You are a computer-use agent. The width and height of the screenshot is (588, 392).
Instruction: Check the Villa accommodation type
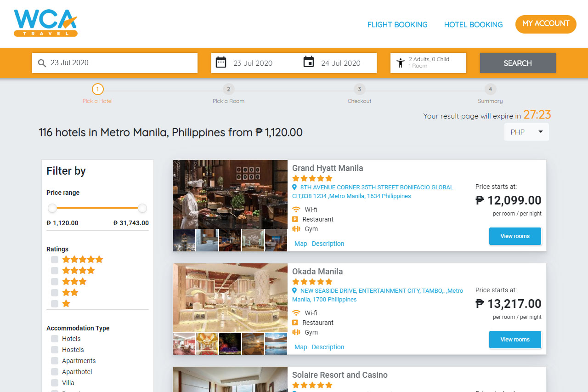tap(55, 383)
